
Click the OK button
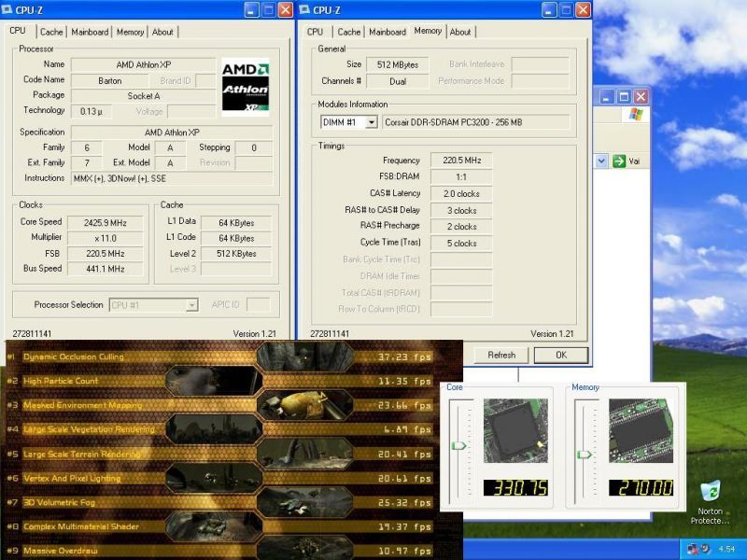pos(561,356)
